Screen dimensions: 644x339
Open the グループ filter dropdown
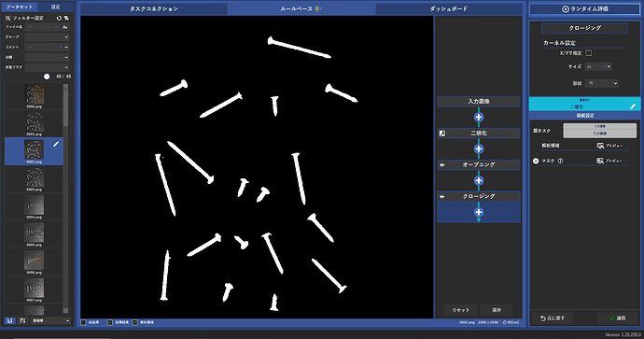click(47, 37)
